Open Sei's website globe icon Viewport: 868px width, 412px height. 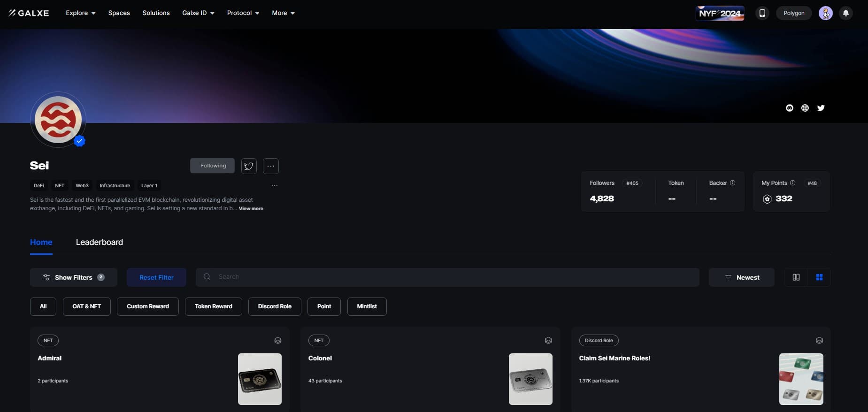(805, 108)
